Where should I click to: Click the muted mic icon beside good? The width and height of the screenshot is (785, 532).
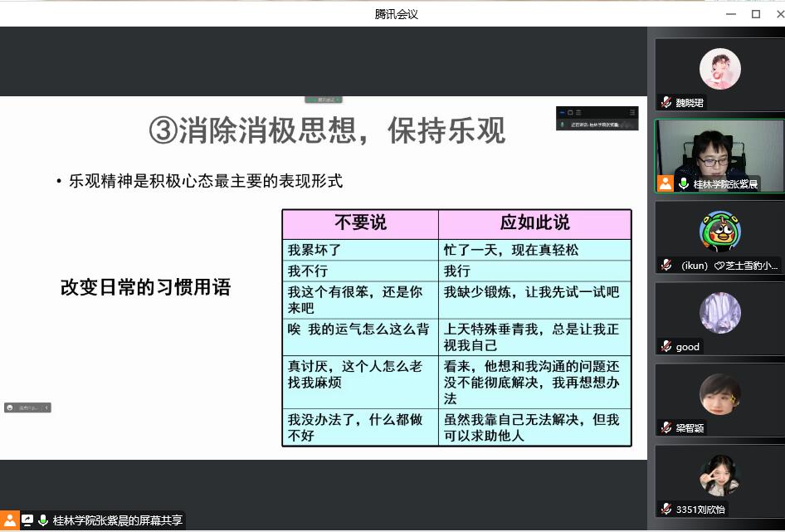click(666, 347)
